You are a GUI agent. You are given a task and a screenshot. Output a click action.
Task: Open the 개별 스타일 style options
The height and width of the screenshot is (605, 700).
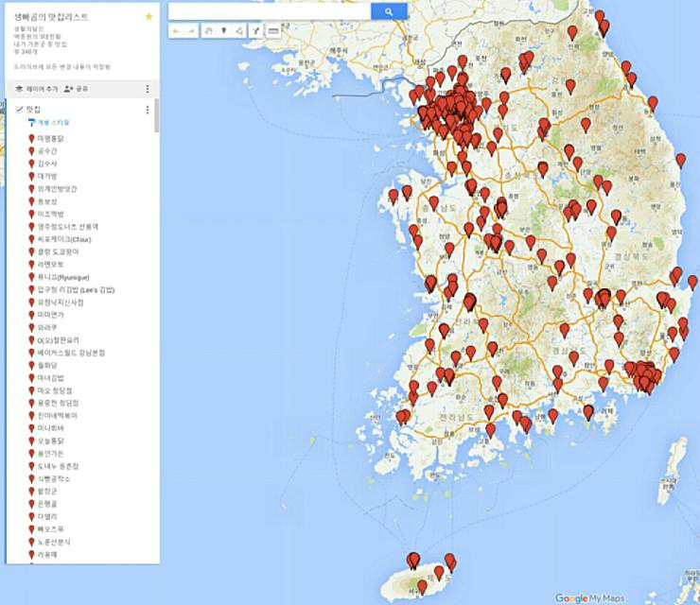52,123
